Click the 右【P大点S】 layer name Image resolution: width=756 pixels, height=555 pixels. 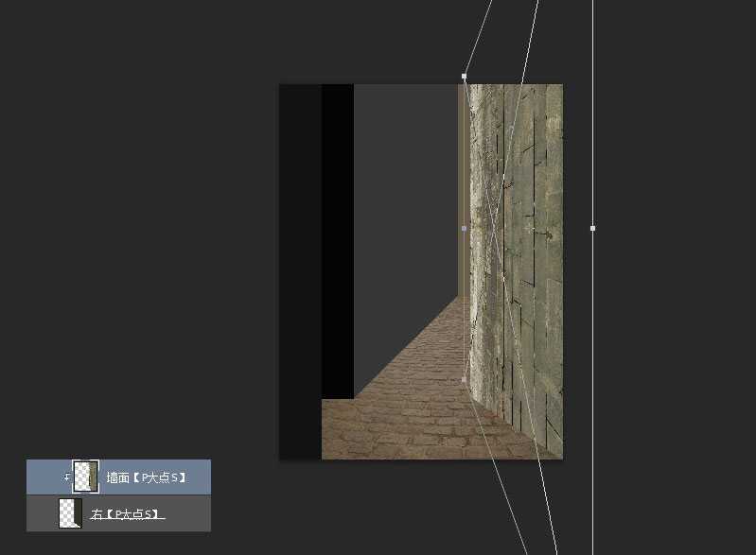pos(128,514)
